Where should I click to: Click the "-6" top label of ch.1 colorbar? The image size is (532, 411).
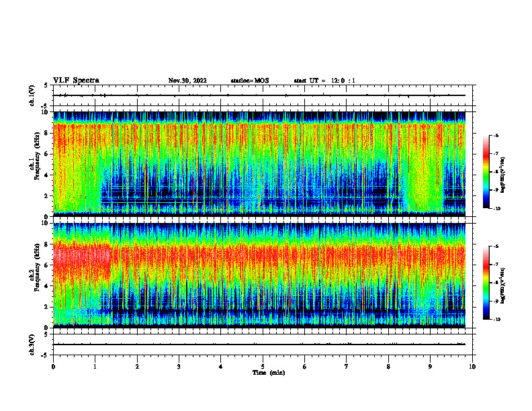click(496, 135)
